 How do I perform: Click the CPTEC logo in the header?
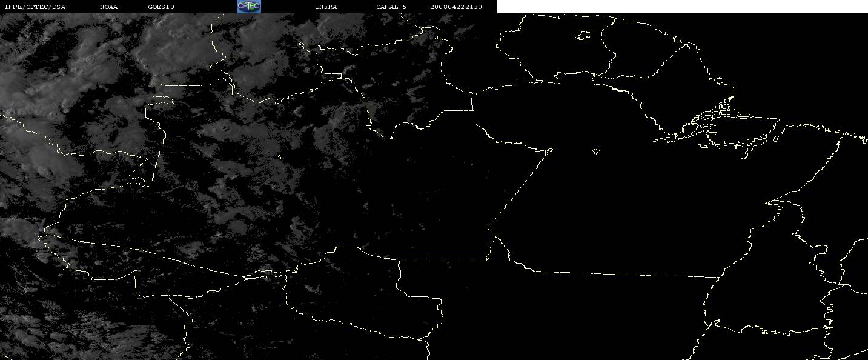(248, 7)
